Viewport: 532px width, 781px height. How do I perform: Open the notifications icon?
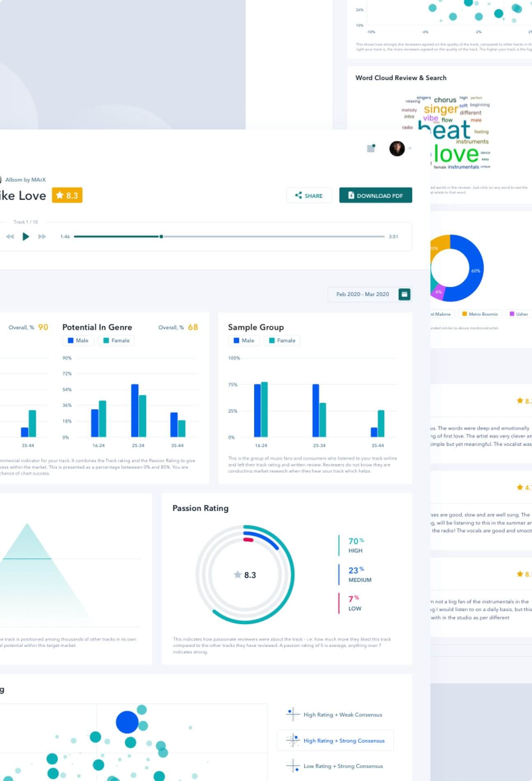[371, 148]
